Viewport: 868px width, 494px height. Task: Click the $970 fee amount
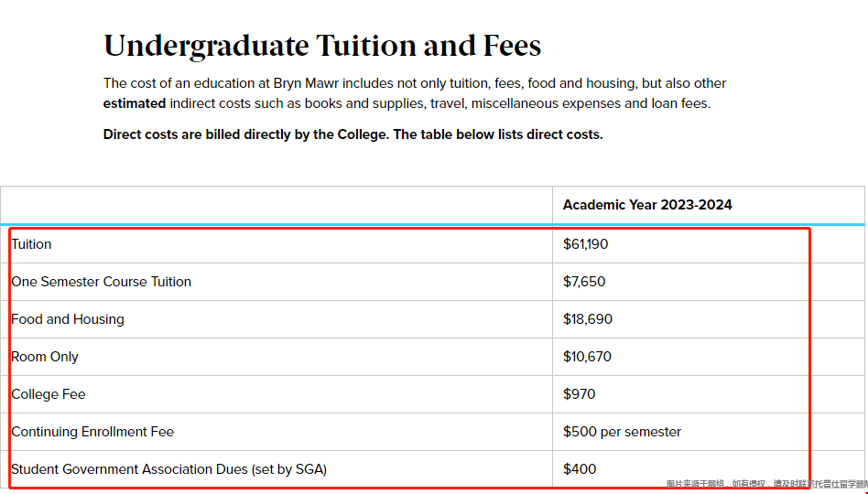[579, 394]
